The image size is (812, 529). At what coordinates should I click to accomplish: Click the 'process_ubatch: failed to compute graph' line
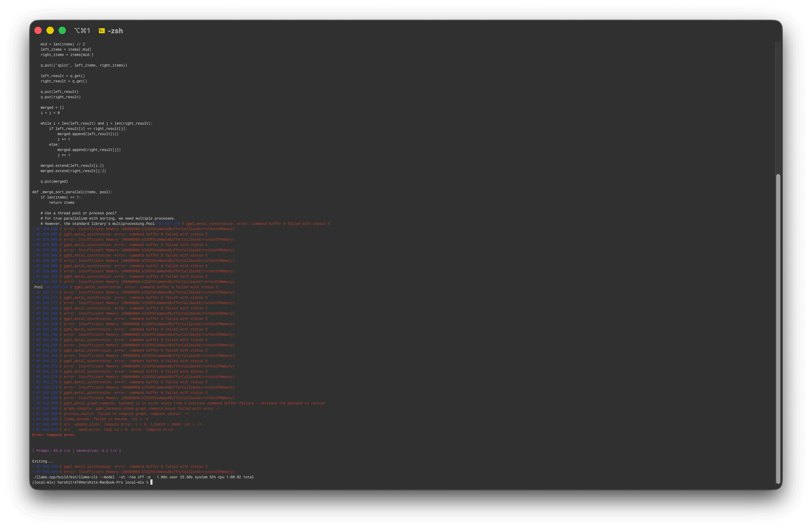[110, 414]
